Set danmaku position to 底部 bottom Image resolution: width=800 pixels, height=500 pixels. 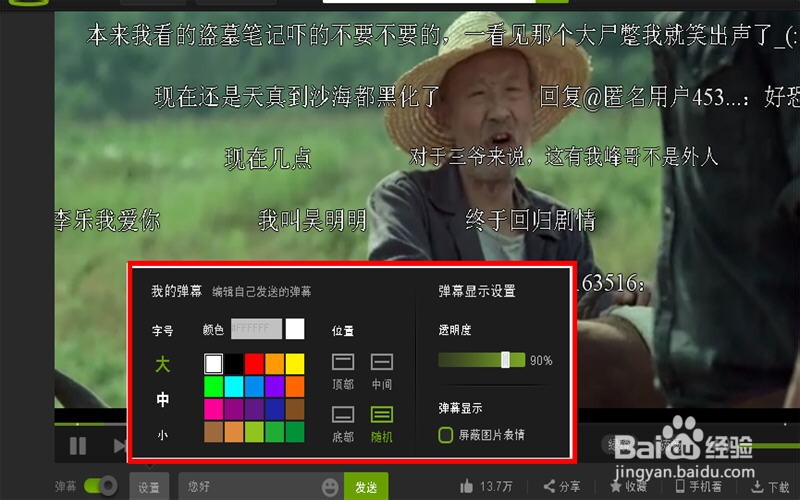pos(343,423)
